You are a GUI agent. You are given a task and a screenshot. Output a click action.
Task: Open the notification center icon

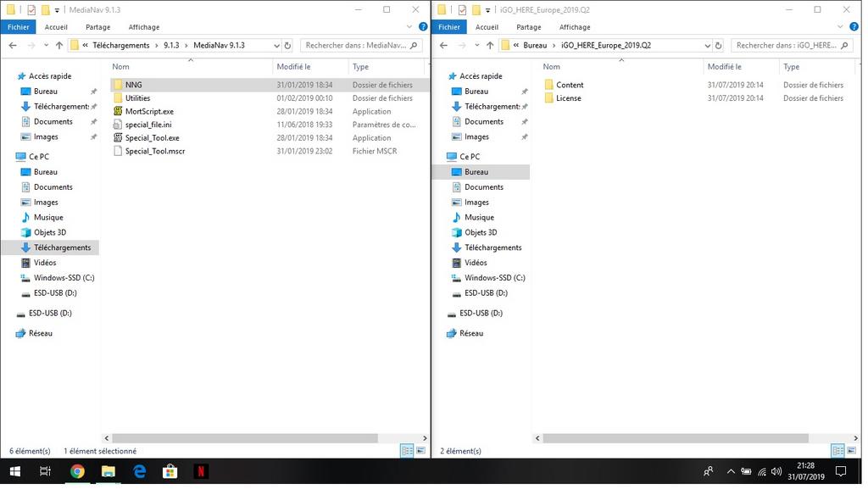tap(841, 471)
